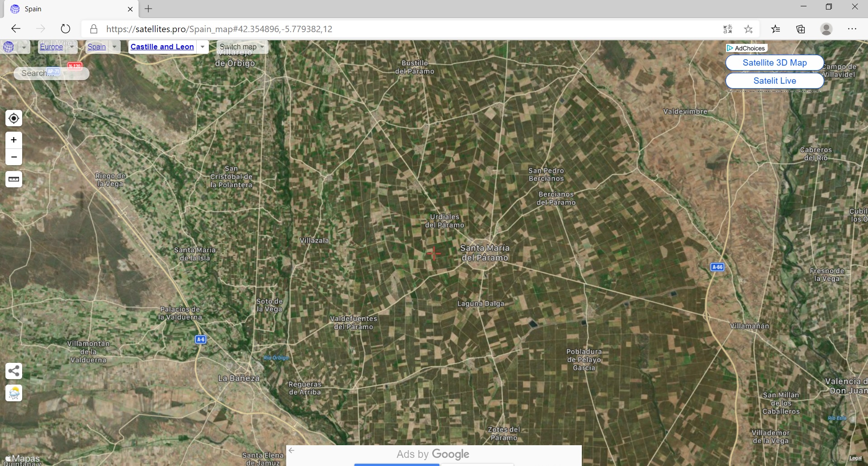Refresh the page
This screenshot has height=466, width=868.
[66, 29]
